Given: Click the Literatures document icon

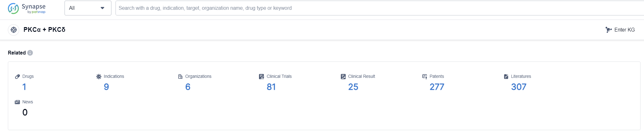Looking at the screenshot, I should [506, 77].
